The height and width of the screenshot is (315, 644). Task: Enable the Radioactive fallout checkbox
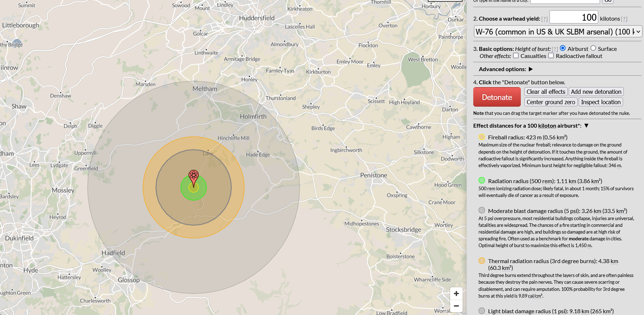click(x=551, y=55)
